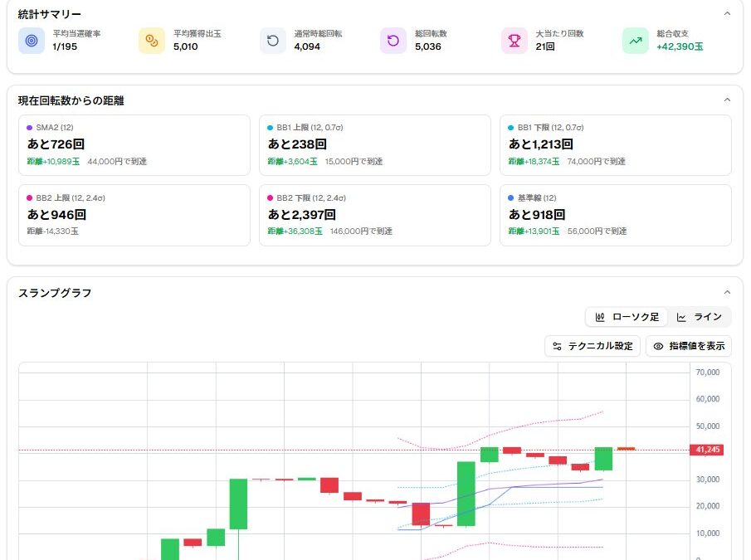
Task: Switch chart to ローソク足 view
Action: click(x=627, y=317)
